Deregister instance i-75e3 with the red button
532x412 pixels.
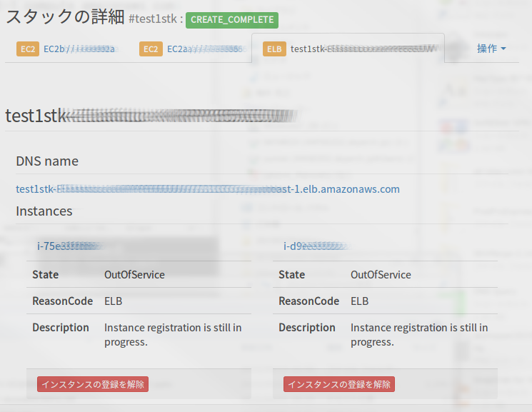93,384
